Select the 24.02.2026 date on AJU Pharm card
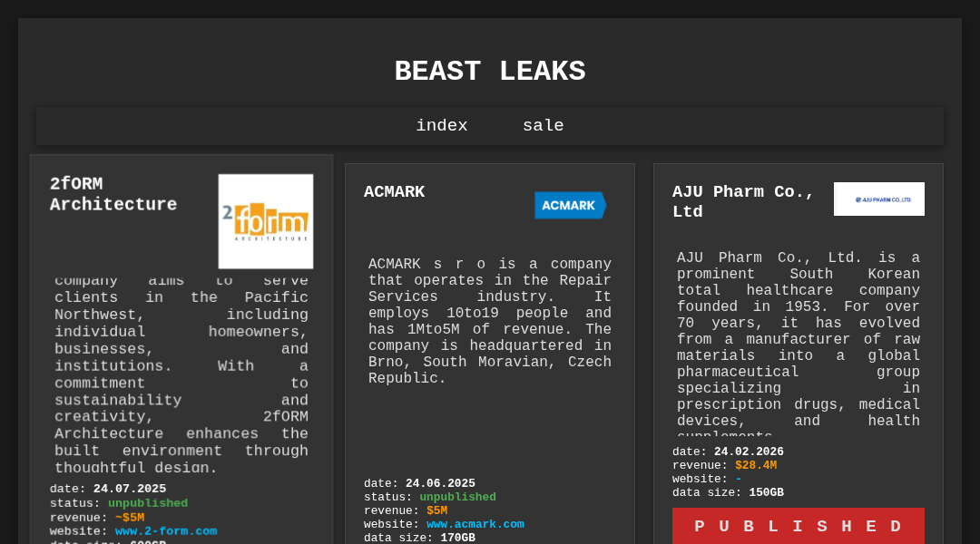Image resolution: width=980 pixels, height=544 pixels. (x=749, y=452)
